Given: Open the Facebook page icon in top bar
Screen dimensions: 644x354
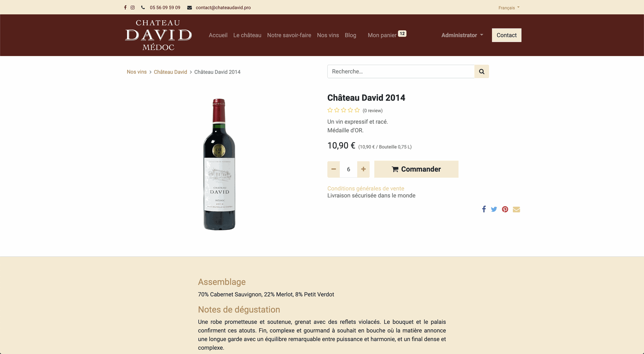Looking at the screenshot, I should coord(125,7).
